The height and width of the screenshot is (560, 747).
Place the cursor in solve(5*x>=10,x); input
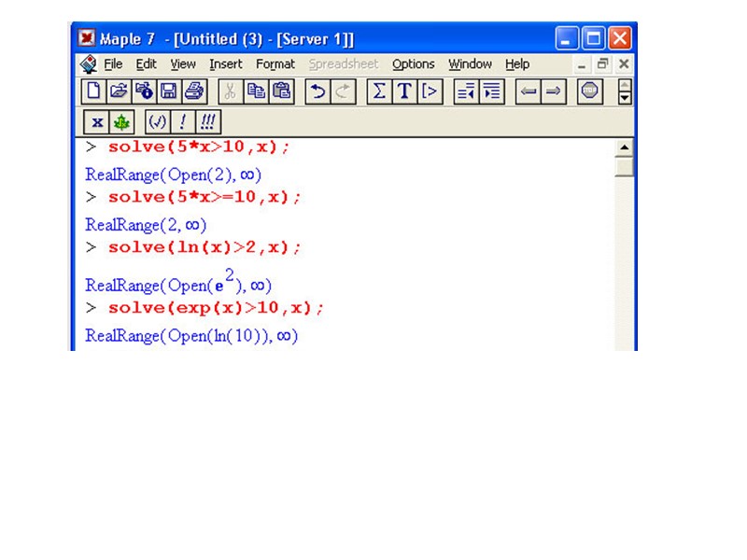click(204, 197)
